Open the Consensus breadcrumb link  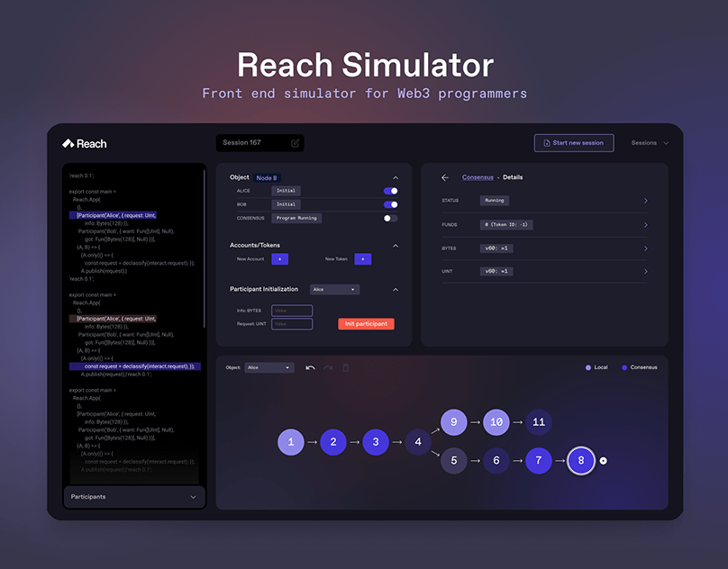coord(478,177)
